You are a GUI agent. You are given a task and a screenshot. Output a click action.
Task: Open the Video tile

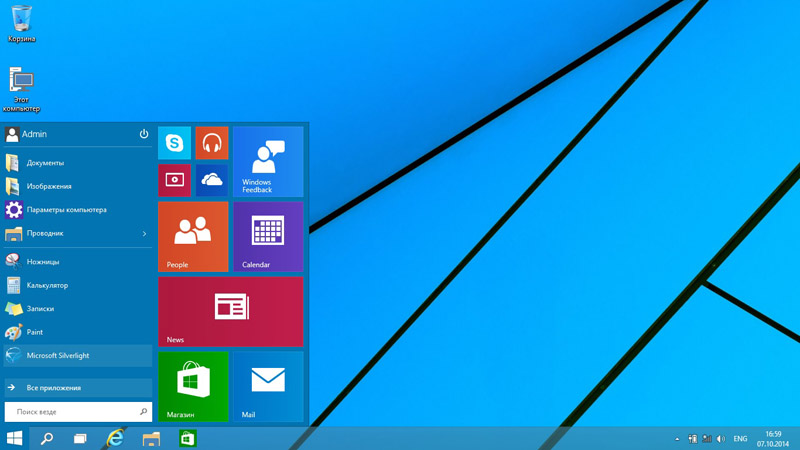click(174, 180)
